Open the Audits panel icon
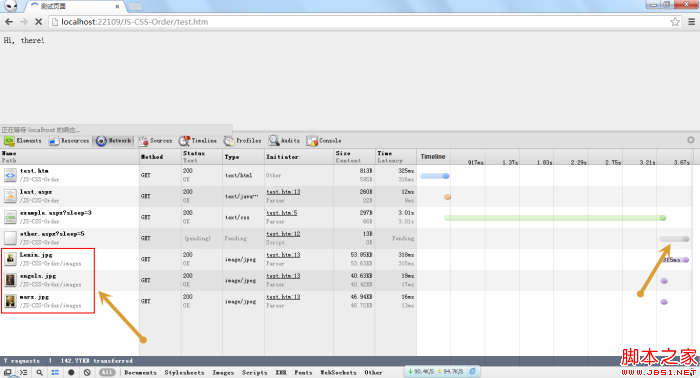The width and height of the screenshot is (700, 378). coord(274,141)
